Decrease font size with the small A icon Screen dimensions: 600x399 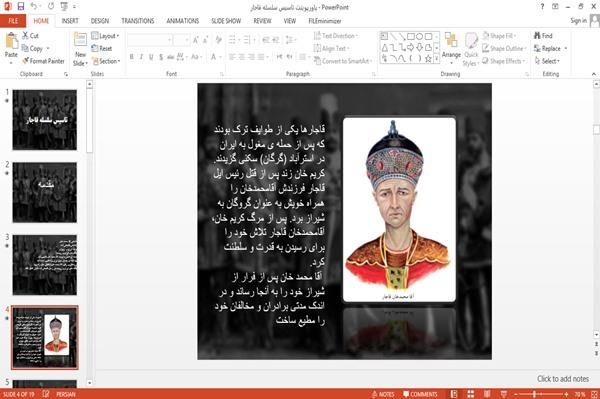pyautogui.click(x=205, y=40)
